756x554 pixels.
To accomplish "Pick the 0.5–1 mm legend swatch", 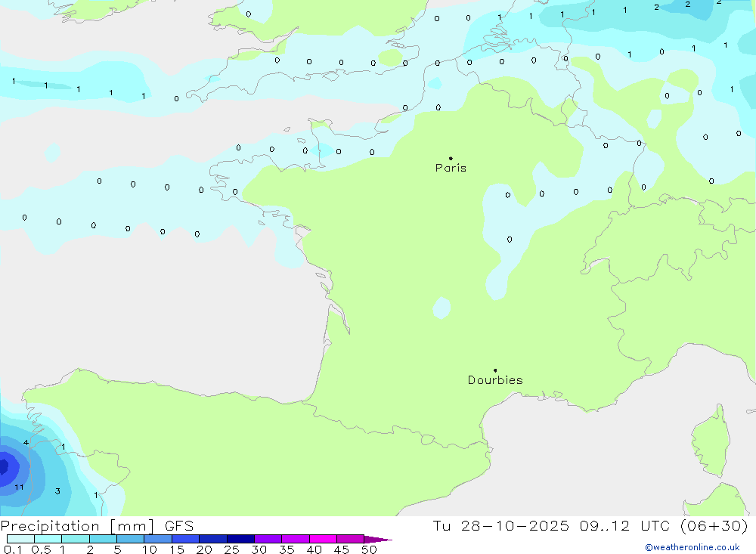I will [x=48, y=539].
